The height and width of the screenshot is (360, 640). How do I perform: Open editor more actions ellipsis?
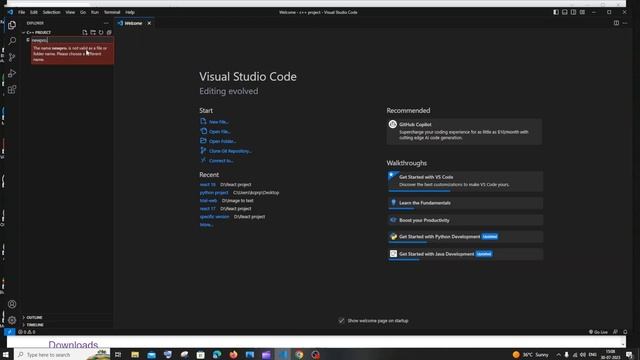625,23
